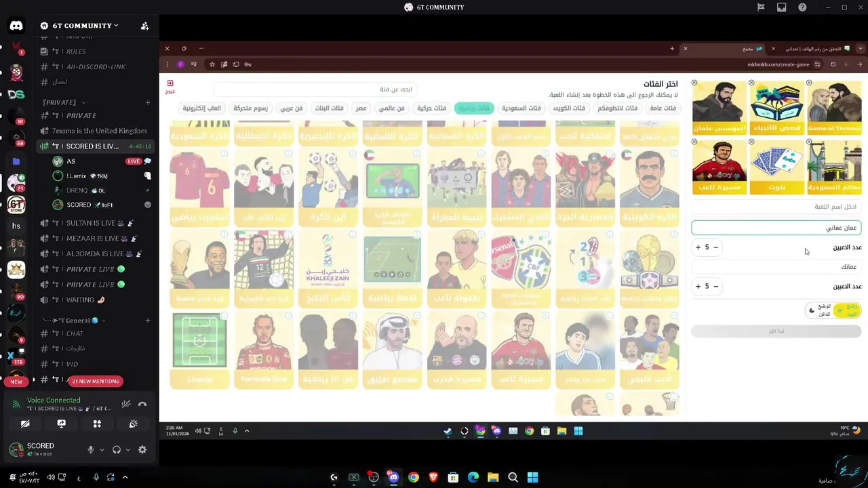Select مصر category tab
Viewport: 868px width, 488px height.
click(x=361, y=108)
